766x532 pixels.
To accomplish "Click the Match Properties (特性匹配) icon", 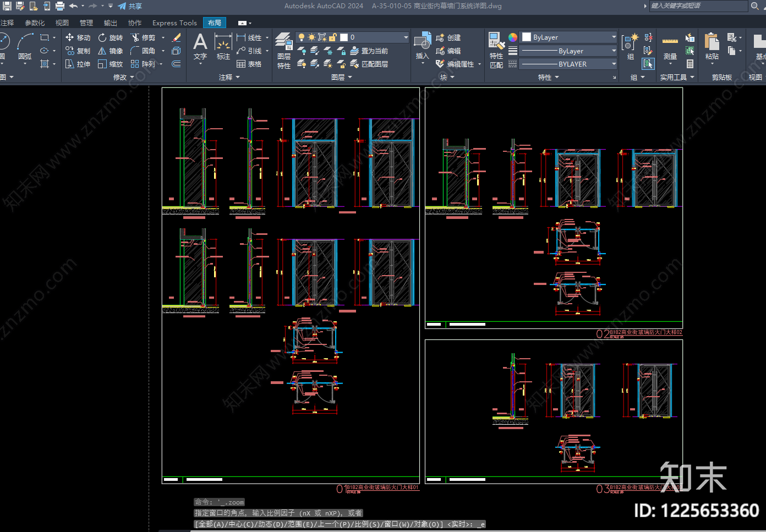I will coord(496,51).
